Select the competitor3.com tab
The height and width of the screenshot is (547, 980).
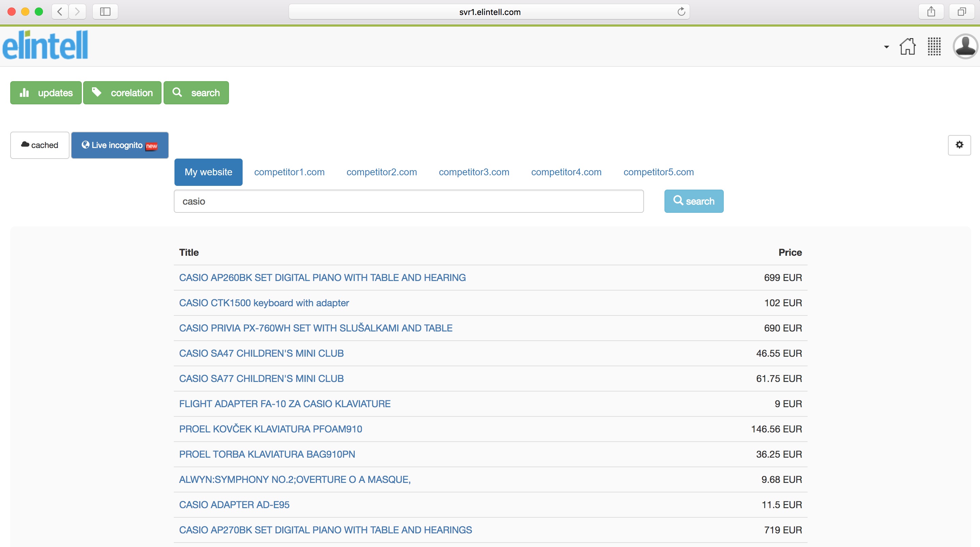pyautogui.click(x=474, y=172)
